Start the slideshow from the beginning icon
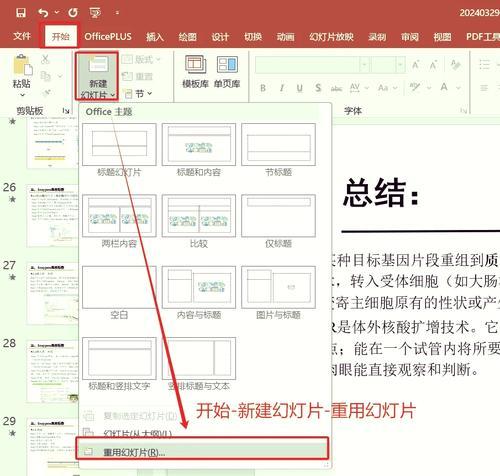500x476 pixels. click(95, 13)
